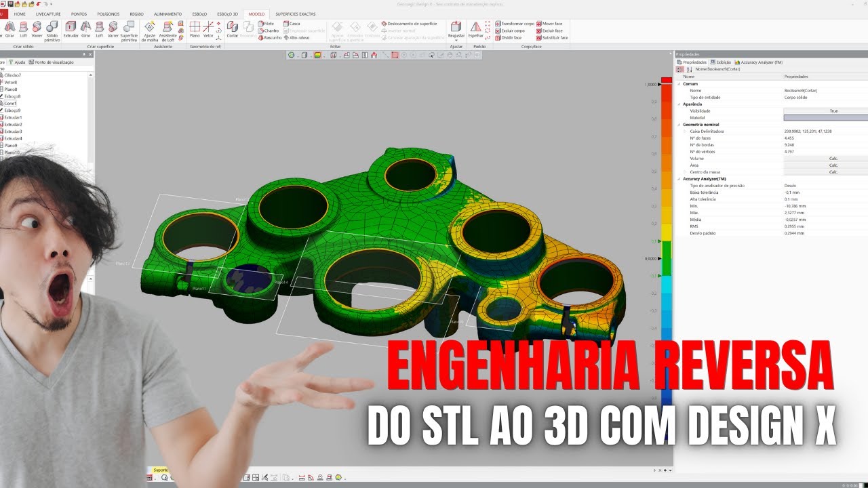Create a reference Vetor

click(x=208, y=28)
